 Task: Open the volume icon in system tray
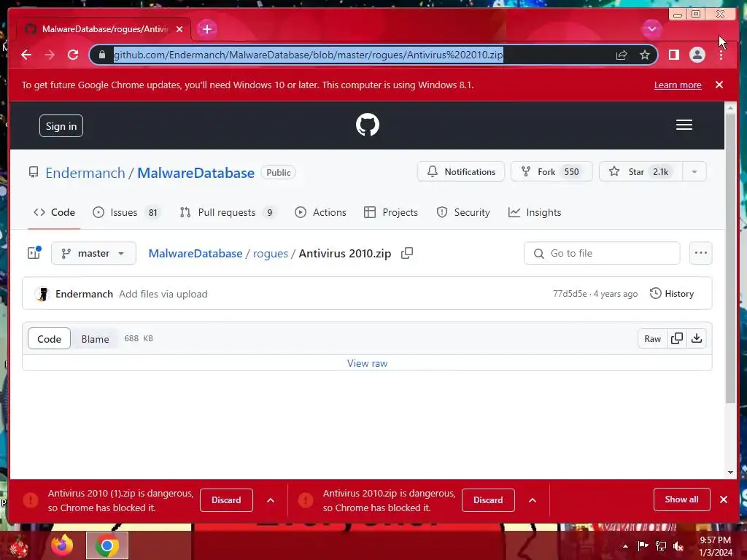click(678, 546)
